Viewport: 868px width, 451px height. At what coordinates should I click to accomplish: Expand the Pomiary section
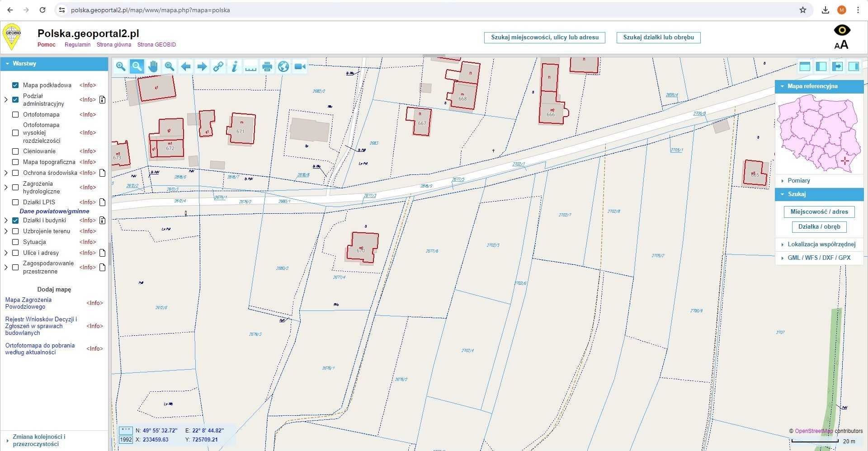pos(819,181)
